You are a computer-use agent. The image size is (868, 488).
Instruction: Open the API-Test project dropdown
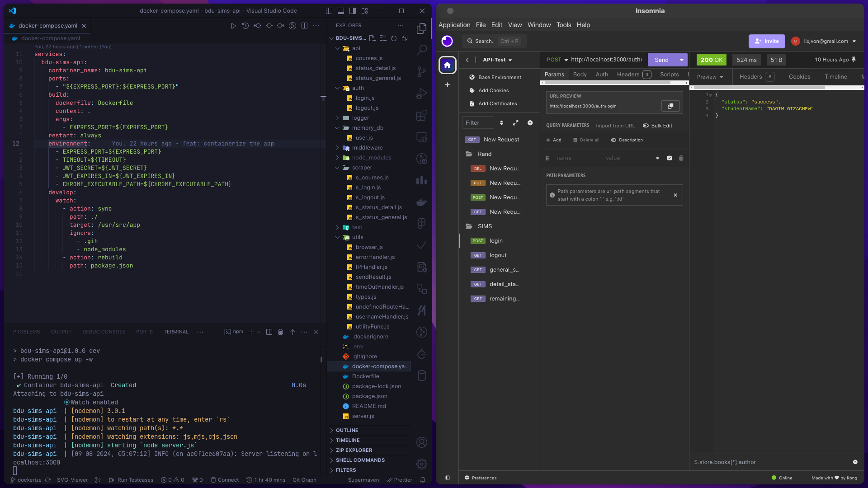click(x=497, y=60)
